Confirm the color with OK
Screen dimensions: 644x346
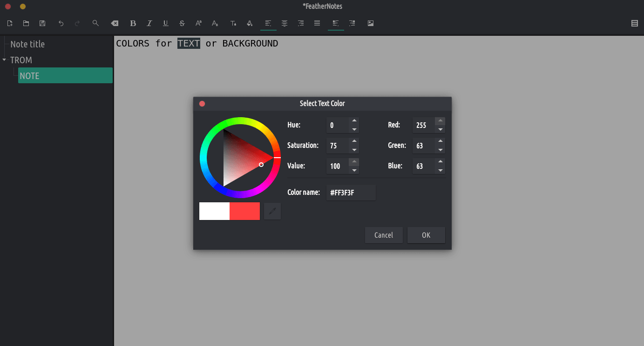pyautogui.click(x=426, y=235)
